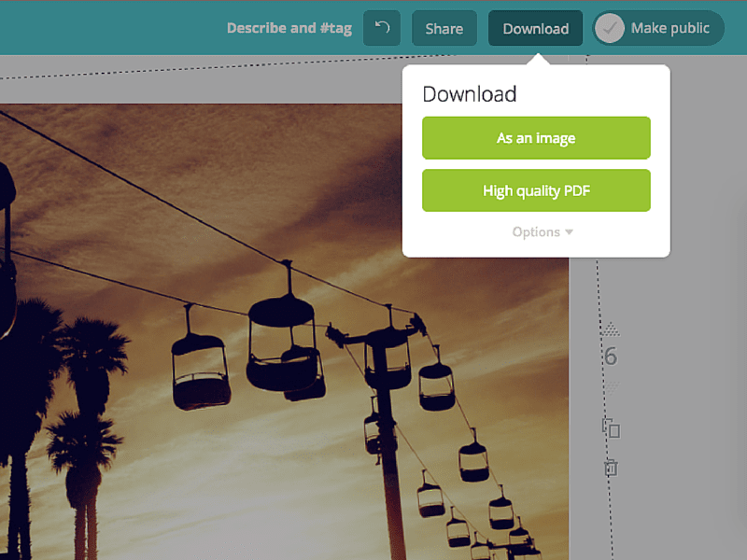This screenshot has height=560, width=747.
Task: Download the design as high quality PDF
Action: pyautogui.click(x=536, y=190)
